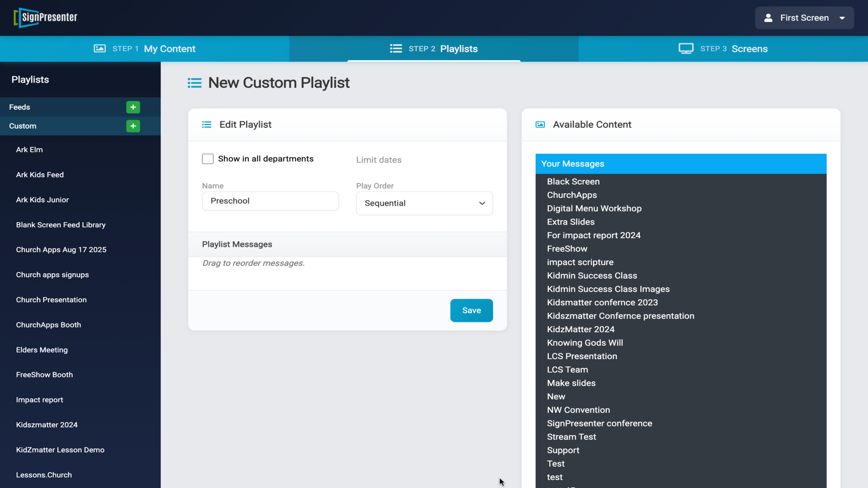The image size is (868, 488).
Task: Open the Ark Kids Junior playlist
Action: pyautogui.click(x=42, y=200)
